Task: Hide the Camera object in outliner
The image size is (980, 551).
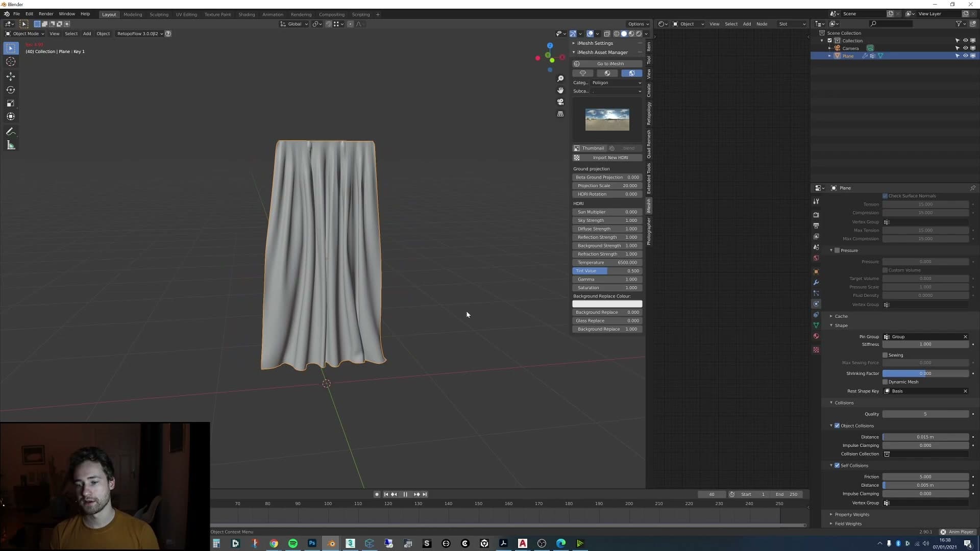Action: click(x=965, y=48)
